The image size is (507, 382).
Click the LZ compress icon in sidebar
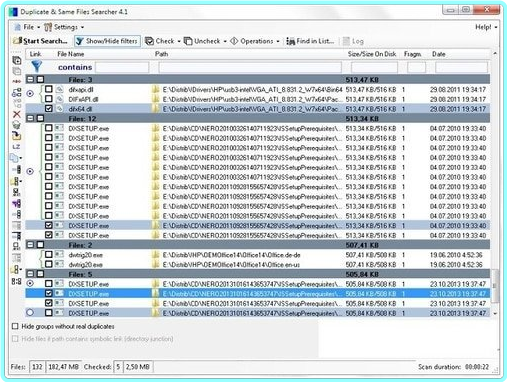tap(16, 147)
